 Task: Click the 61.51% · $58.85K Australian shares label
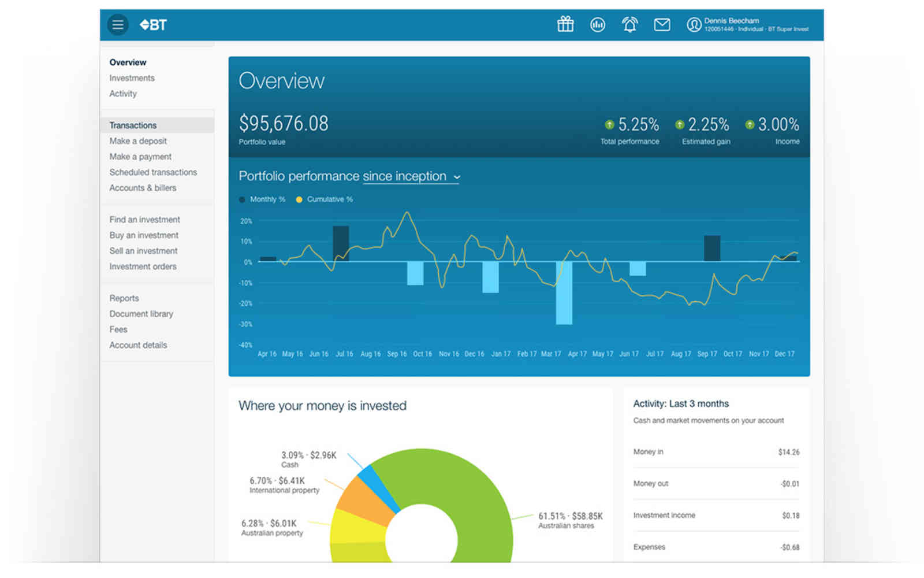[x=570, y=520]
